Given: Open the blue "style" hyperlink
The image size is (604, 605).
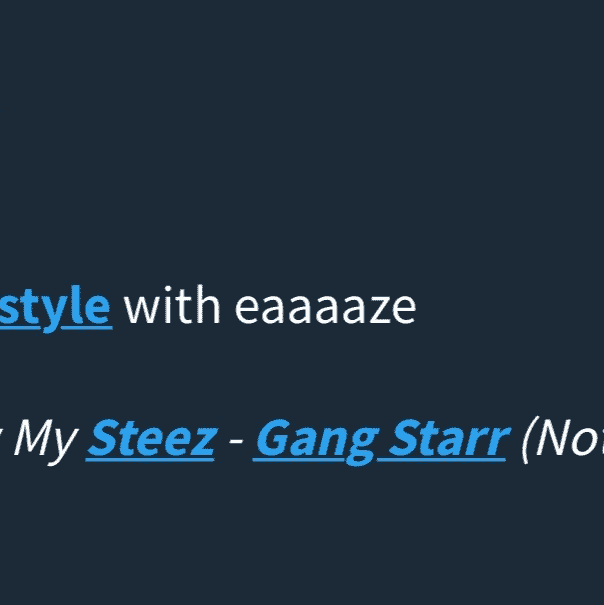Looking at the screenshot, I should (56, 308).
